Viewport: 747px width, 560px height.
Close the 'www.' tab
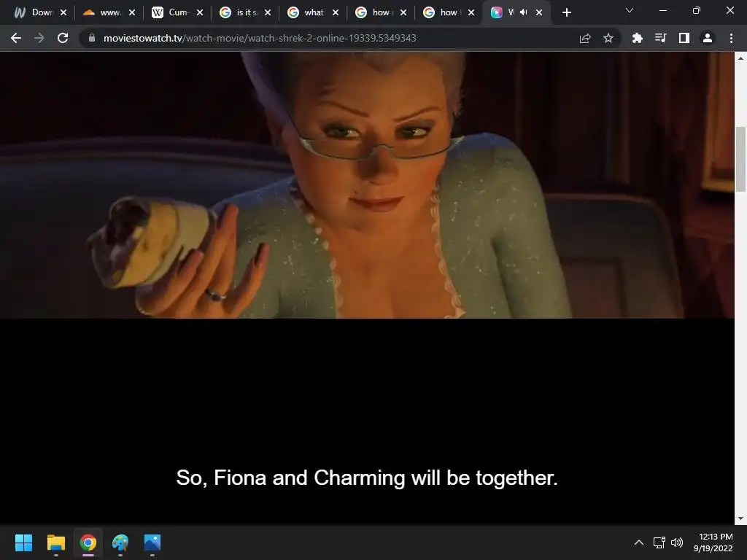[132, 12]
